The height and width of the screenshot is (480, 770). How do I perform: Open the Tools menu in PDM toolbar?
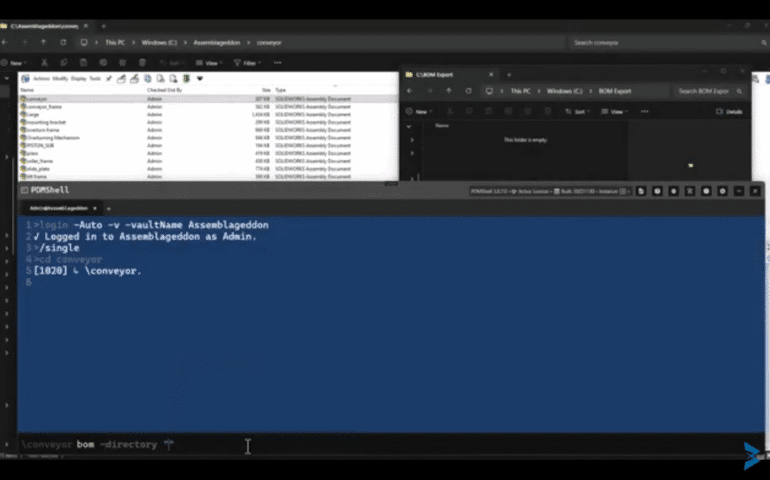[x=95, y=79]
